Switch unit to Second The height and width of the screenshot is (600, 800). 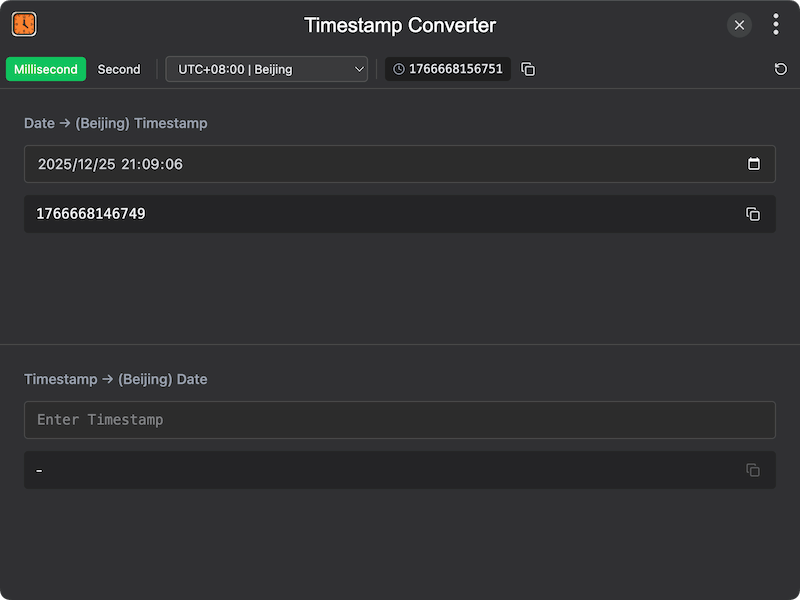pyautogui.click(x=119, y=69)
